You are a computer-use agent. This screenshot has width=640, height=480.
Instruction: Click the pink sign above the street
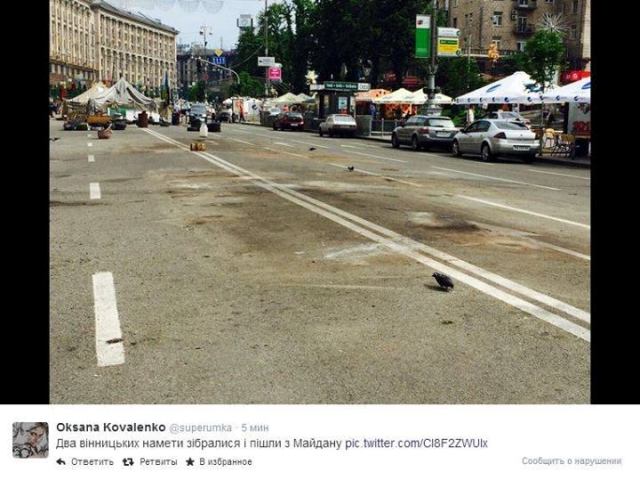tap(275, 73)
